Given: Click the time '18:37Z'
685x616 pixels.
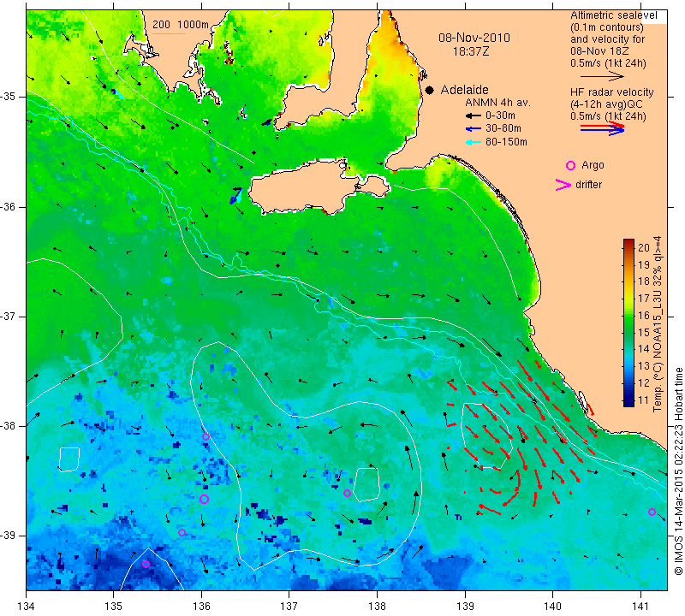Looking at the screenshot, I should [x=470, y=51].
